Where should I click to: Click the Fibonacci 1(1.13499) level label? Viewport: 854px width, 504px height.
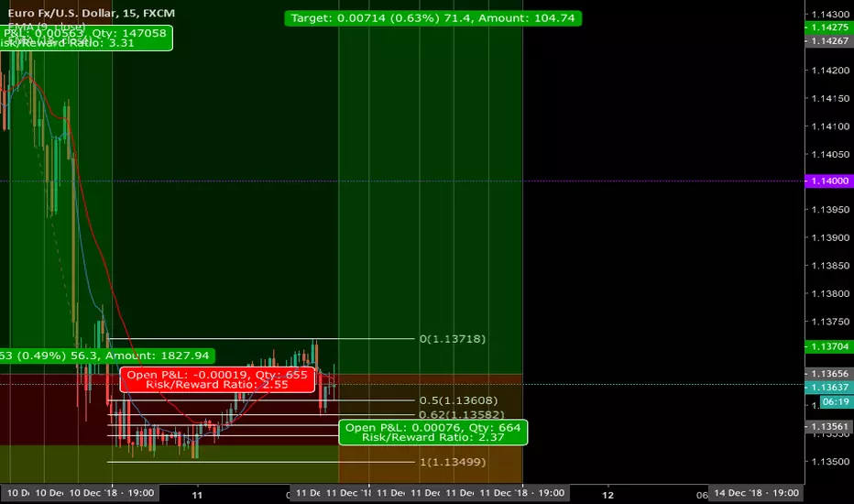(x=452, y=462)
